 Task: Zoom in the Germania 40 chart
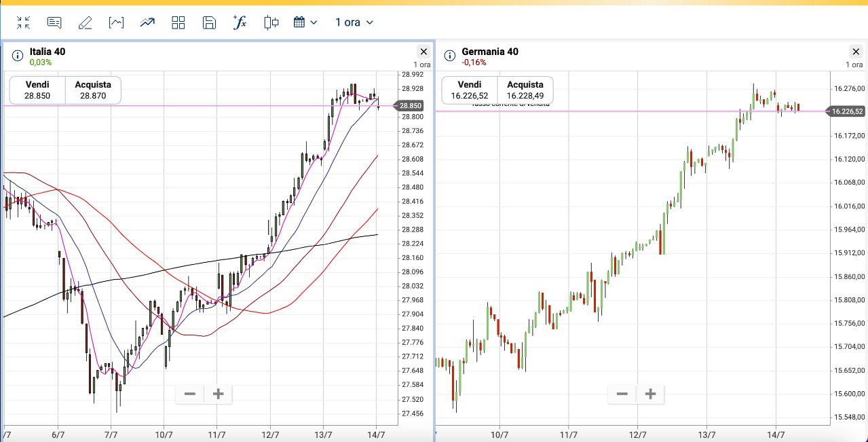tap(650, 394)
